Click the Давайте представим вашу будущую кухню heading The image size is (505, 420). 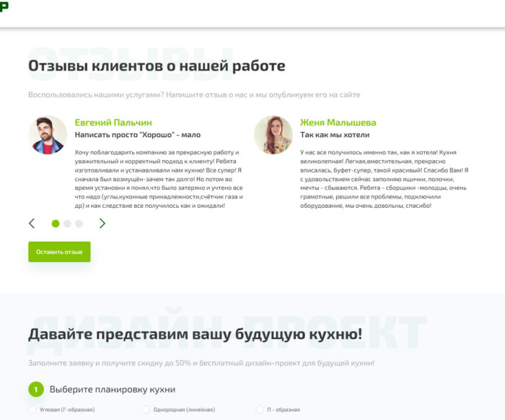(x=195, y=334)
